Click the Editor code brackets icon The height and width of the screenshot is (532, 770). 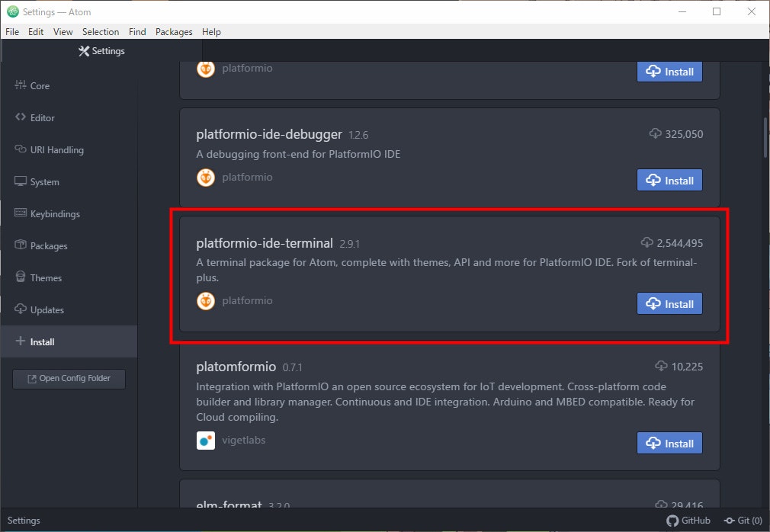pyautogui.click(x=20, y=117)
